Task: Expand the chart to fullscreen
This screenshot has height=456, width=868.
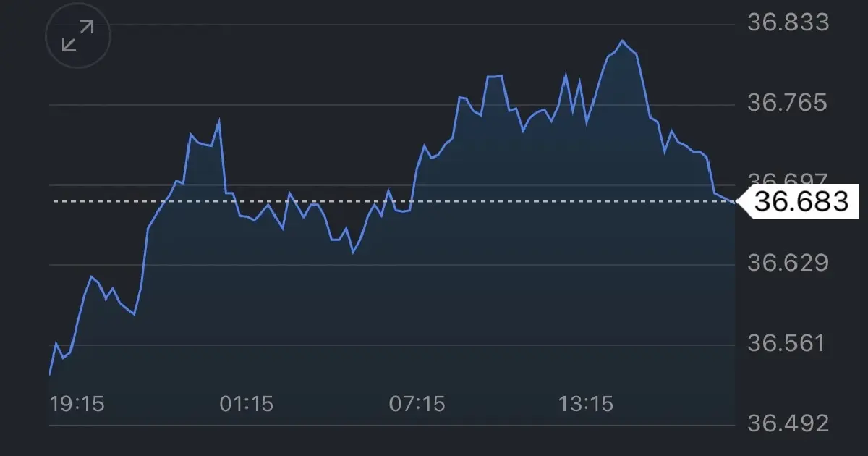Action: click(77, 36)
